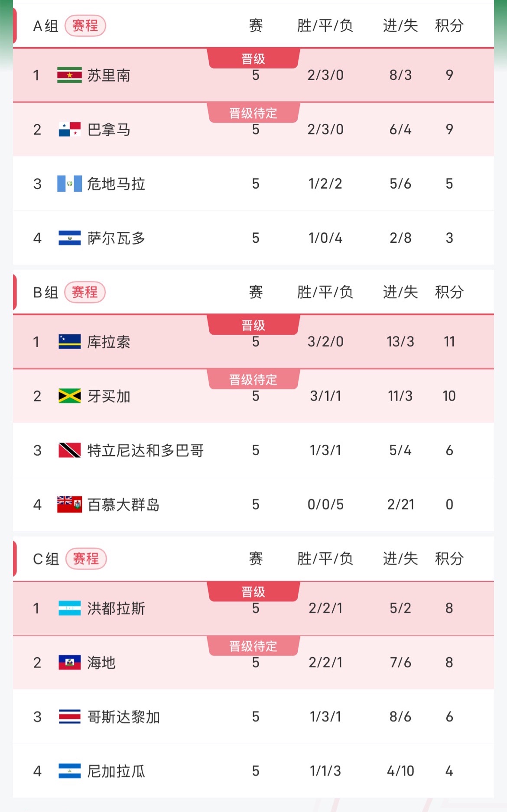
Task: Click the El Salvador flag icon
Action: (x=69, y=238)
